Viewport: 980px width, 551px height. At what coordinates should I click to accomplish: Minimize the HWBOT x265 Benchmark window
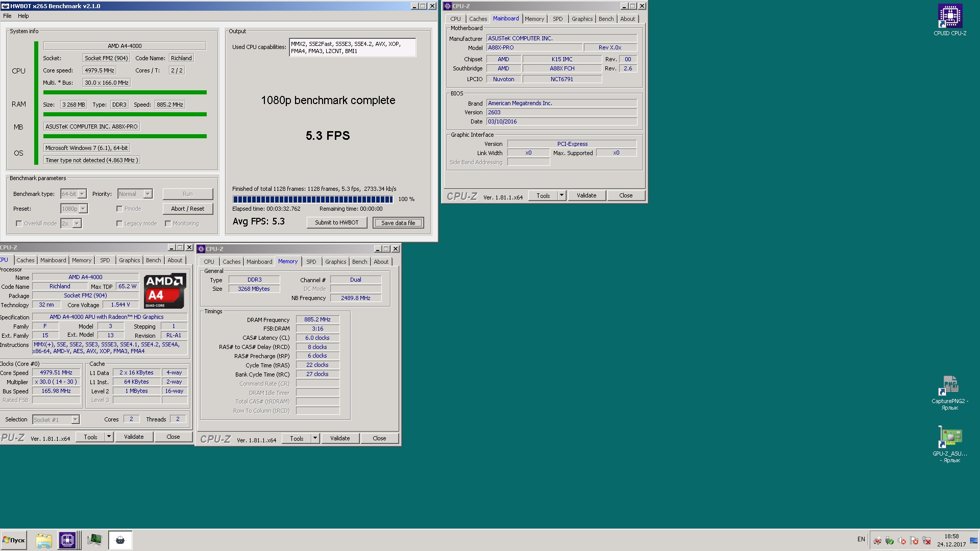(x=414, y=6)
